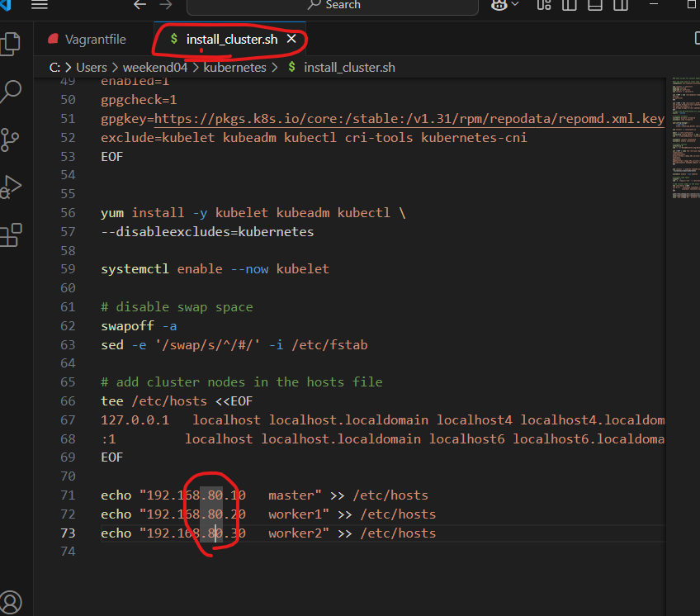Screen dimensions: 700x616
Task: Click 'systemctl enable --now kubelet' line
Action: pos(215,269)
